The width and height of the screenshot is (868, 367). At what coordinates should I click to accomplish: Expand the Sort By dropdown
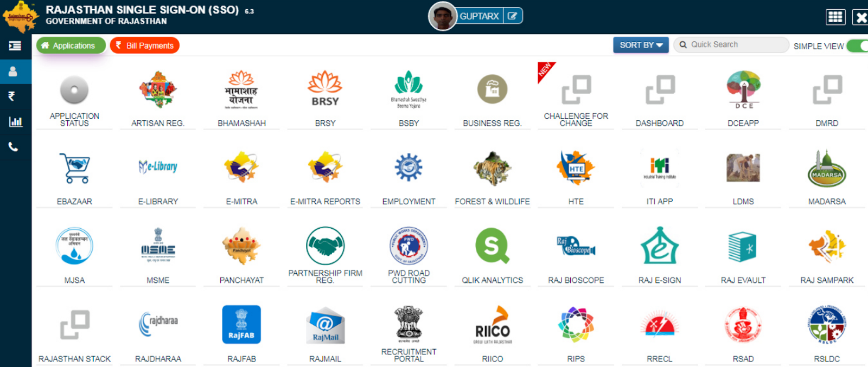tap(641, 45)
